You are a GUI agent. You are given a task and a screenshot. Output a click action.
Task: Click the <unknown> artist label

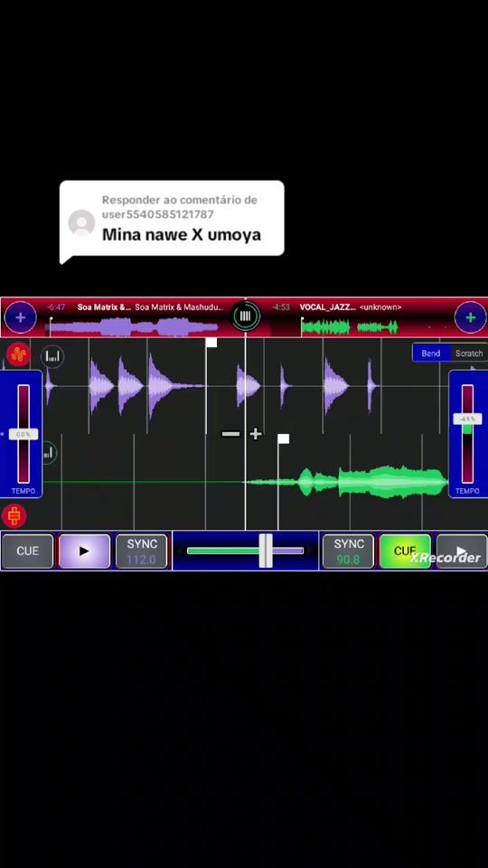pyautogui.click(x=380, y=307)
